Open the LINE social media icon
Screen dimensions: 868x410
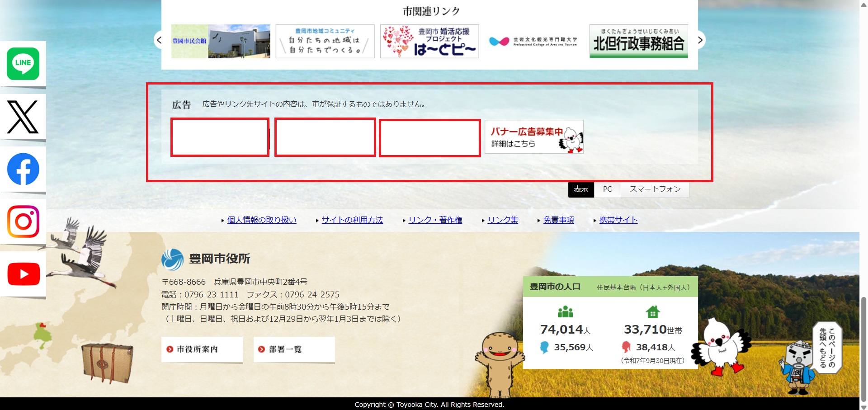pos(23,64)
